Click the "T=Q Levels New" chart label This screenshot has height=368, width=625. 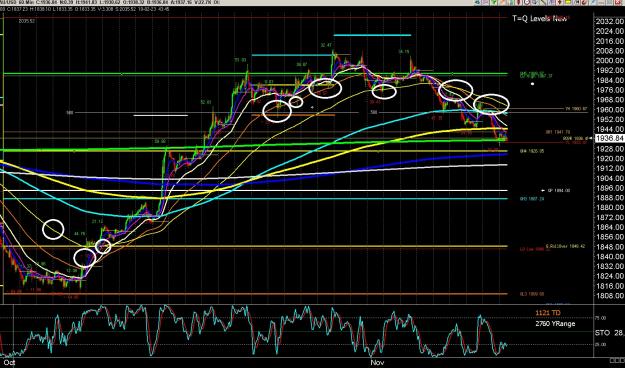539,18
